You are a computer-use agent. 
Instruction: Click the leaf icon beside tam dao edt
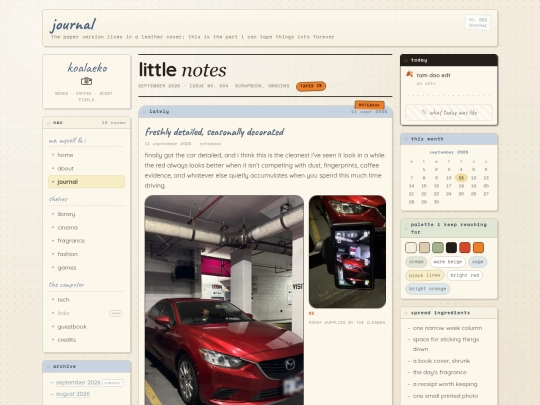pos(409,74)
